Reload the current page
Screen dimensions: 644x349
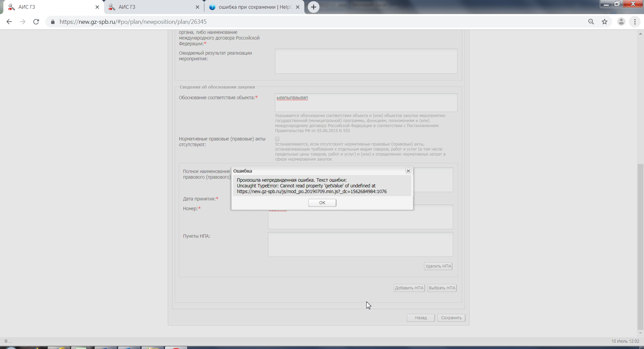point(36,22)
